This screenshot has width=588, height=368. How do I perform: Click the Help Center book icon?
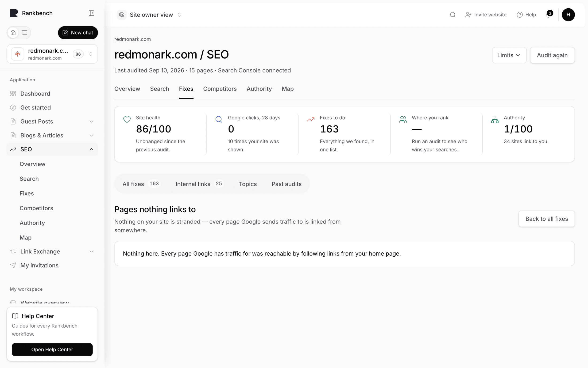click(15, 316)
